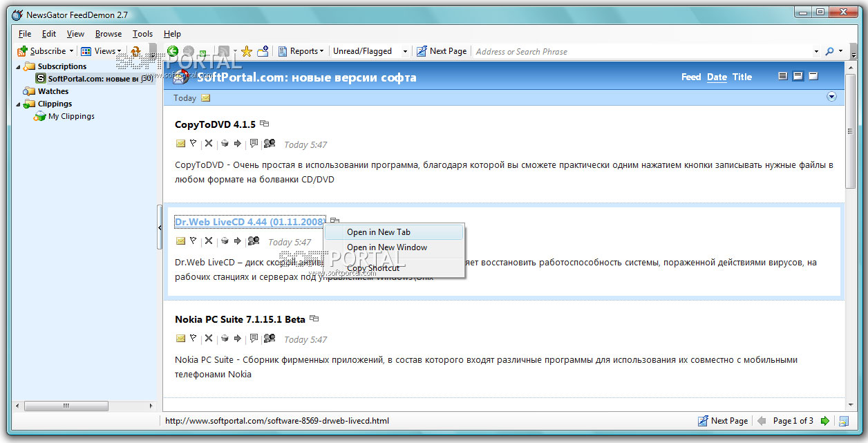The height and width of the screenshot is (443, 868).
Task: Go to next page green arrow in status bar
Action: click(824, 420)
